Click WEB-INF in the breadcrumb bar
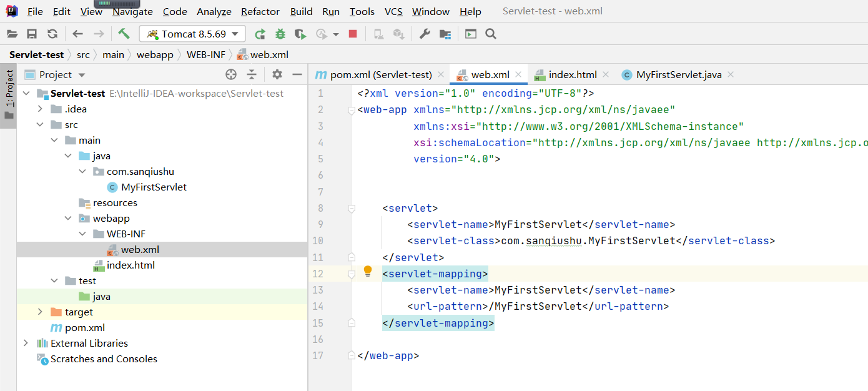 [x=206, y=54]
